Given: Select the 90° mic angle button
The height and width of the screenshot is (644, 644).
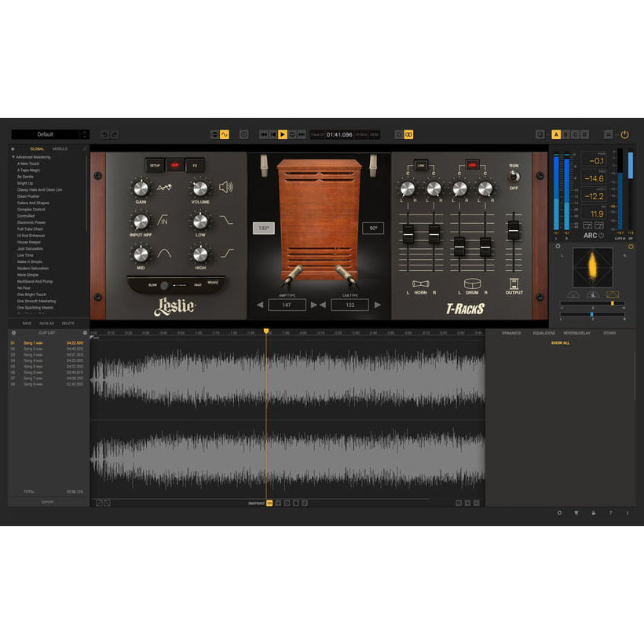Looking at the screenshot, I should point(373,228).
